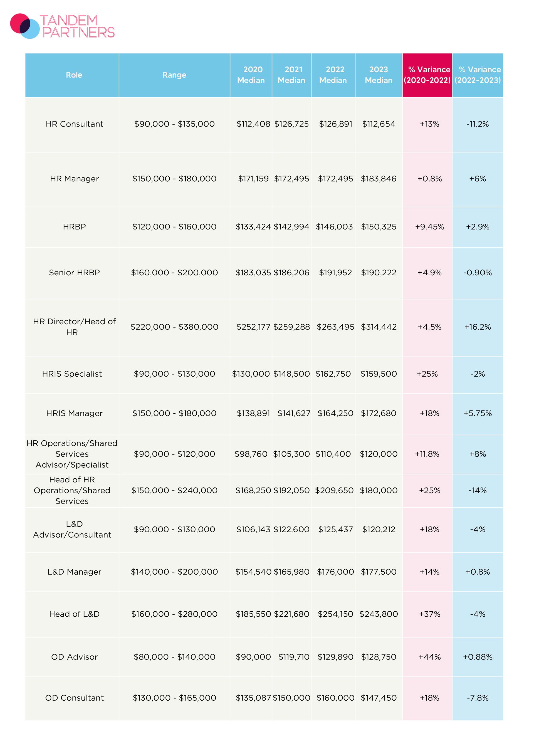Select Head of HR Operations 2023 median $180,000

[x=379, y=491]
